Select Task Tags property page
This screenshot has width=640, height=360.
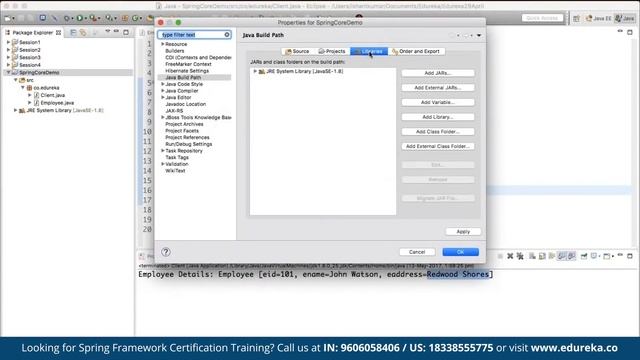point(177,157)
